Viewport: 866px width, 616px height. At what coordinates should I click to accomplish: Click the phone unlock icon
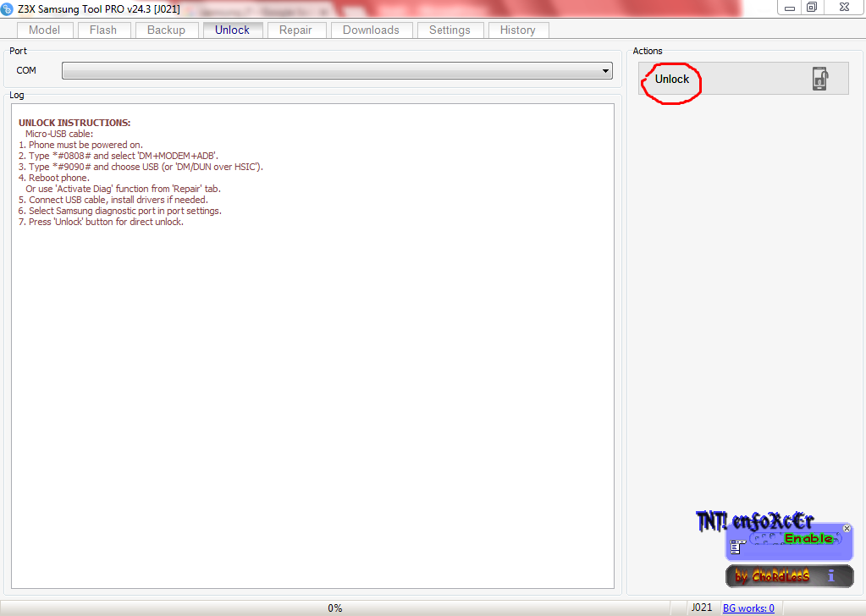pos(820,79)
